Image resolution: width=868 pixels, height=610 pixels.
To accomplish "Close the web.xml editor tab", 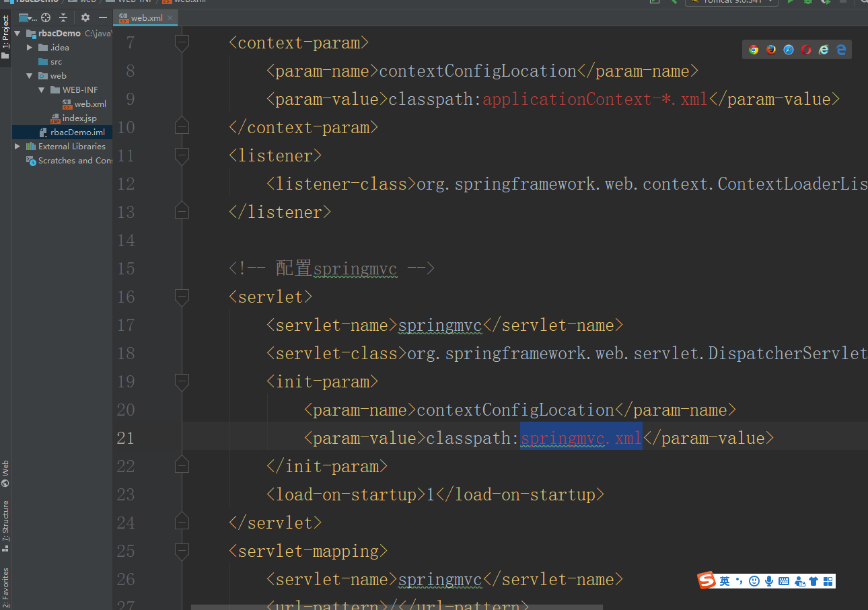I will tap(170, 18).
